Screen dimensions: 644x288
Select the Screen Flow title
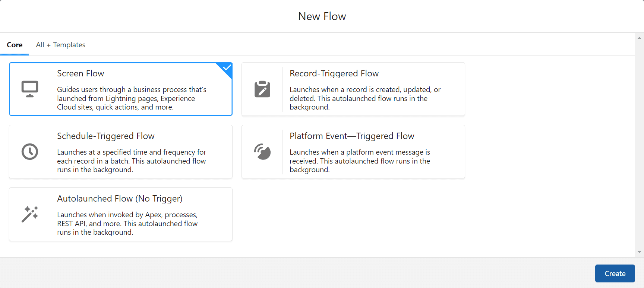(80, 73)
